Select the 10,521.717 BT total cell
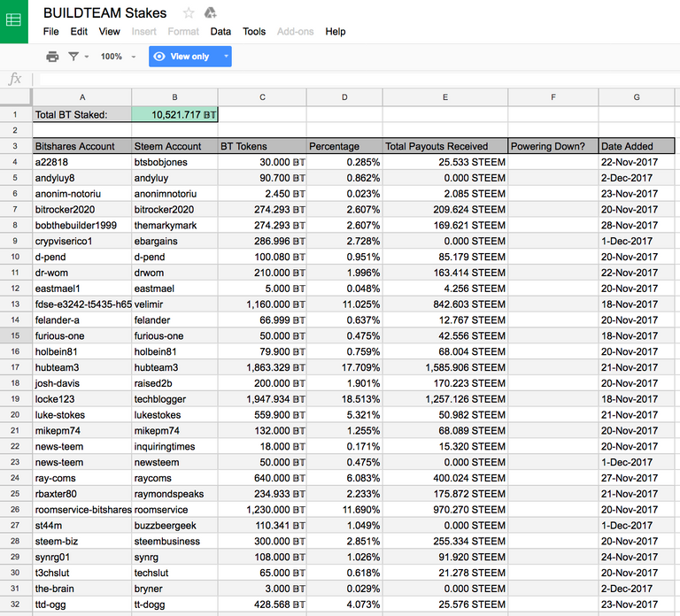Screen dimensions: 680x616 tap(174, 114)
